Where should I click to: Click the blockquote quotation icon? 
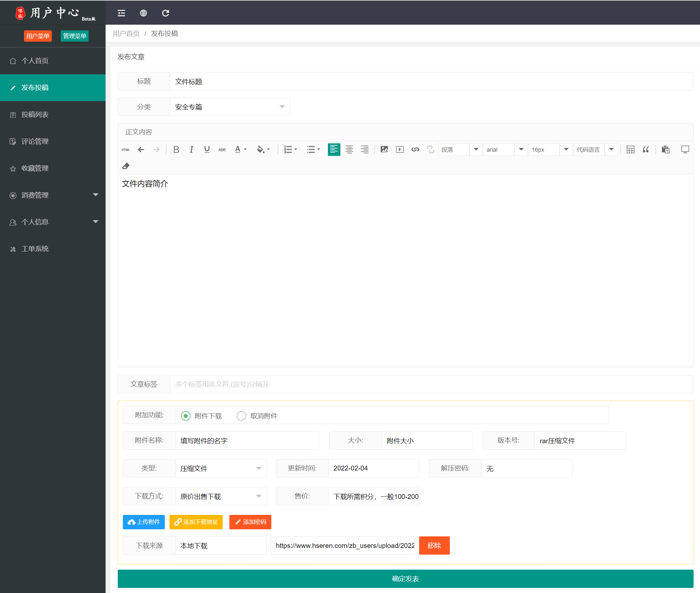pos(646,149)
